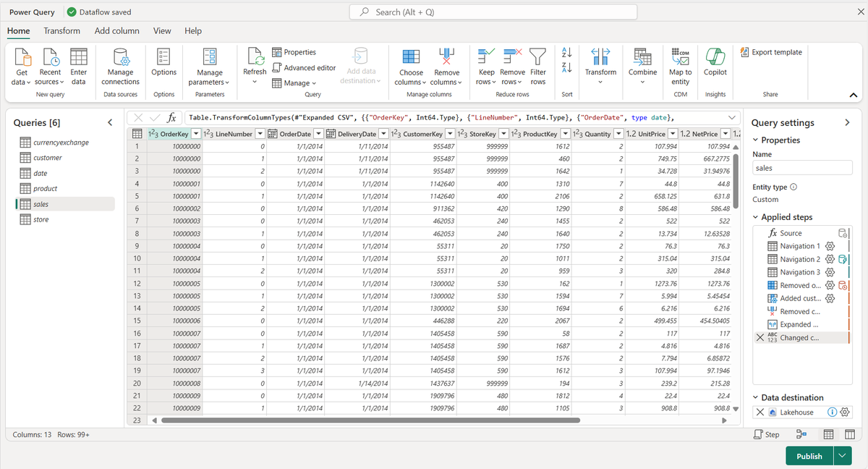This screenshot has width=868, height=469.
Task: Refresh the query preview
Action: tap(255, 65)
